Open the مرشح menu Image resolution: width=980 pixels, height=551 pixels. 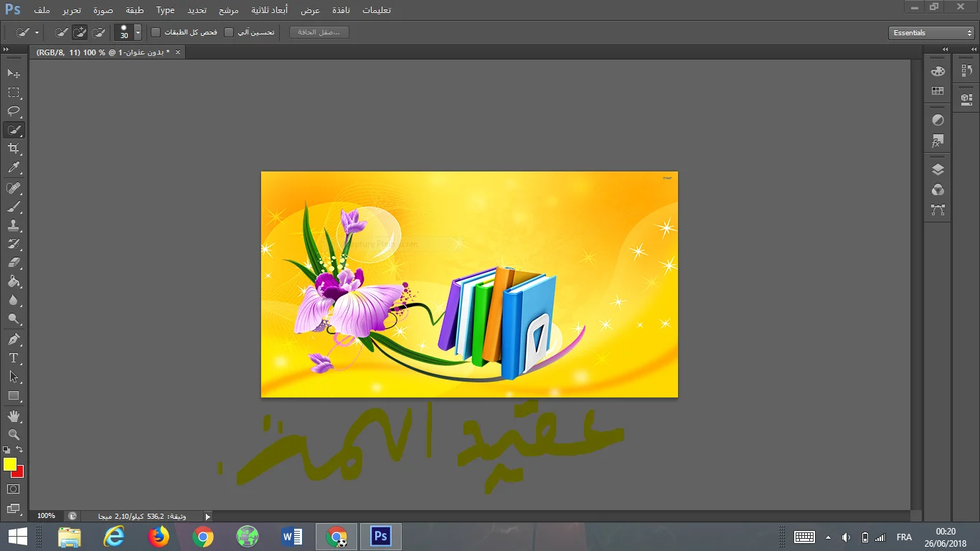click(x=229, y=10)
